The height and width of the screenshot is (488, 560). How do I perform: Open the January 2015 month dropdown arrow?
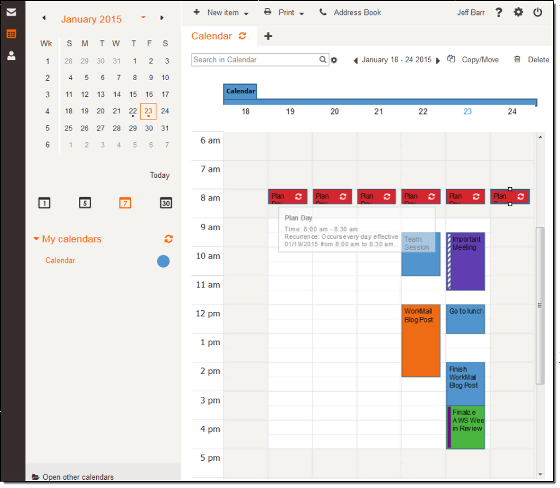[143, 17]
